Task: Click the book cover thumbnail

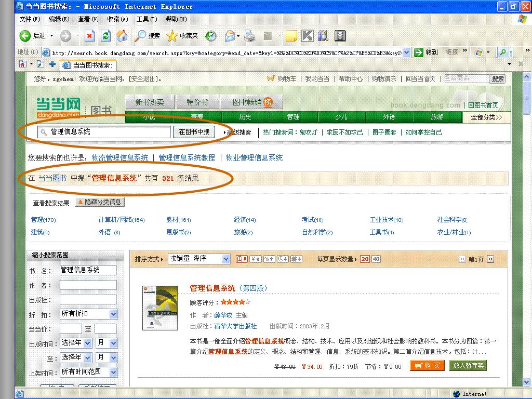Action: coord(160,308)
